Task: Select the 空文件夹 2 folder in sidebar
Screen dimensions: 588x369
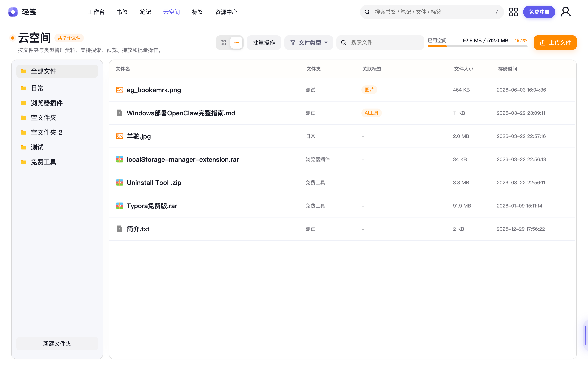Action: point(57,133)
